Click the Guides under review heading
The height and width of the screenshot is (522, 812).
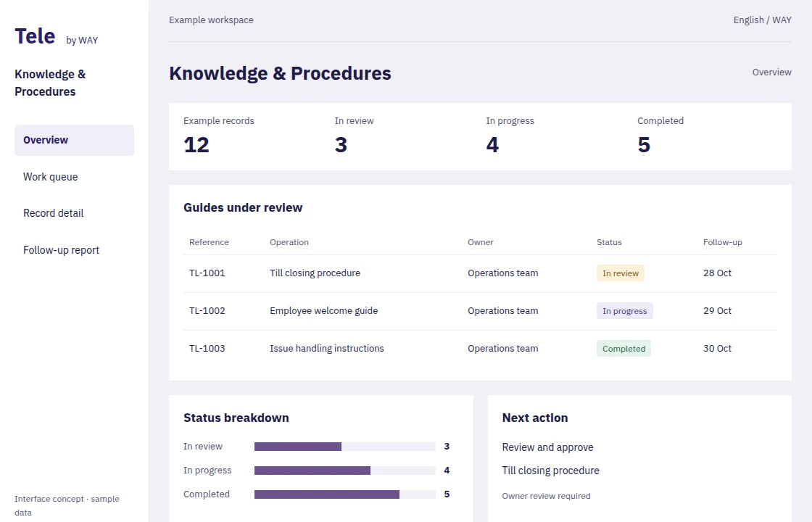point(243,207)
